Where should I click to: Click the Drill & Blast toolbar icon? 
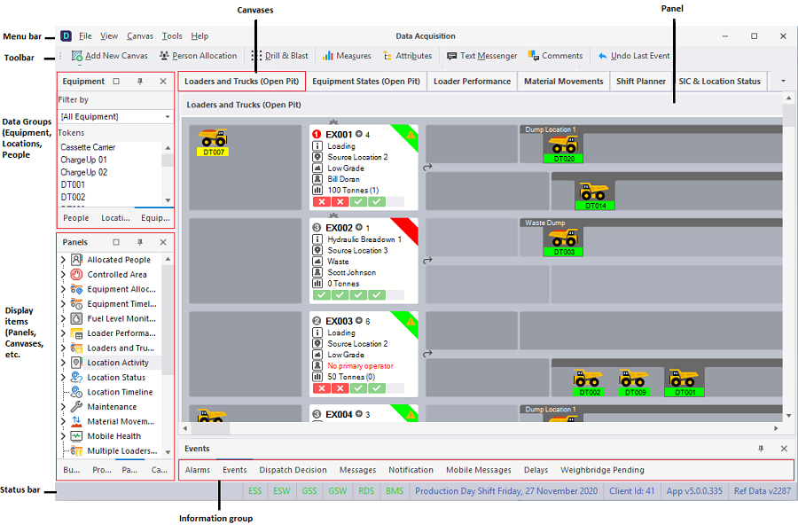pyautogui.click(x=257, y=56)
